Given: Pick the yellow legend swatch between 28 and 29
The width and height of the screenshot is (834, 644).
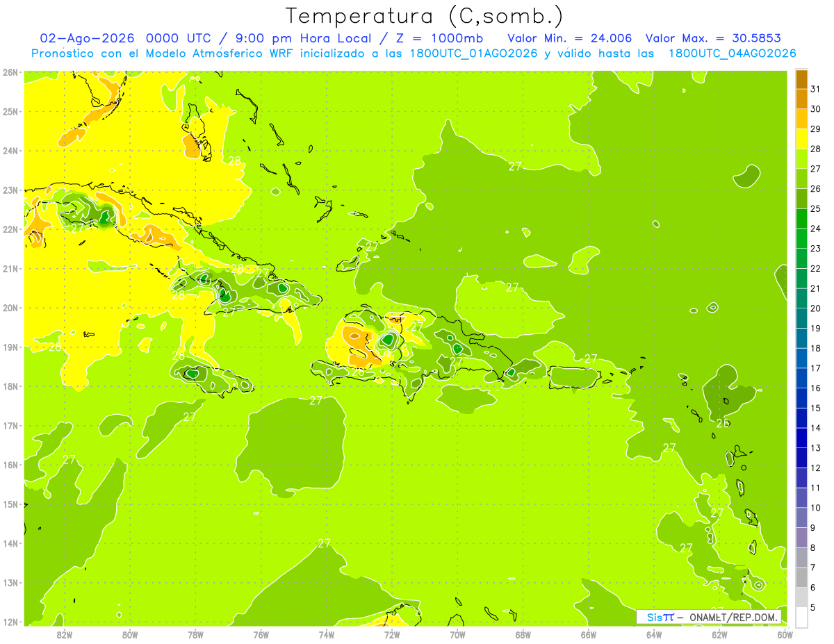Looking at the screenshot, I should click(801, 139).
